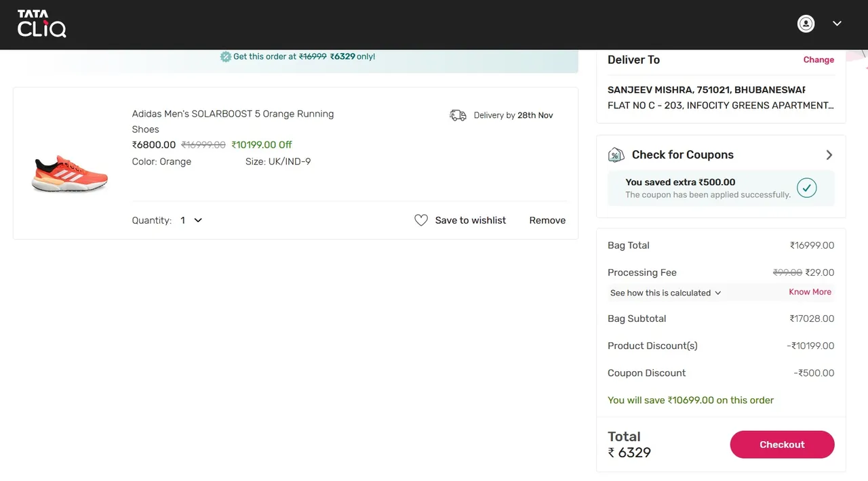
Task: Click You saved extra ₹500.00 message
Action: click(x=680, y=182)
